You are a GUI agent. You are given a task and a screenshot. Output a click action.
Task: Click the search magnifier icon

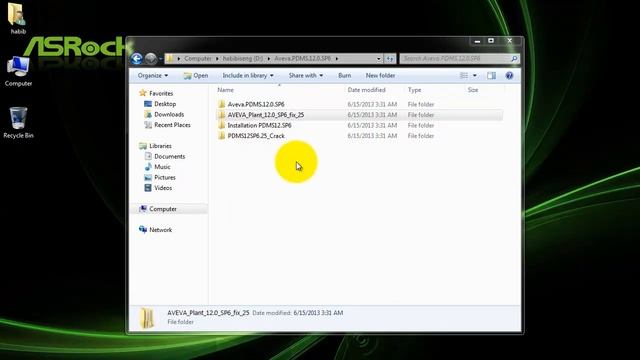514,59
